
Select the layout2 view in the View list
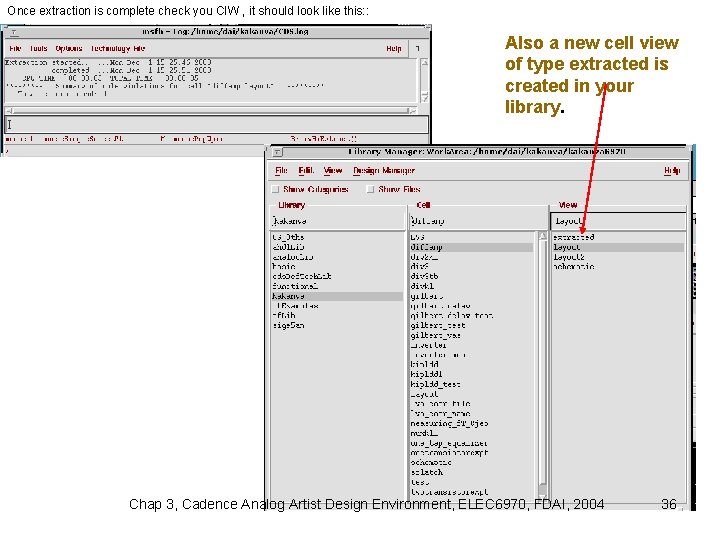(x=568, y=257)
